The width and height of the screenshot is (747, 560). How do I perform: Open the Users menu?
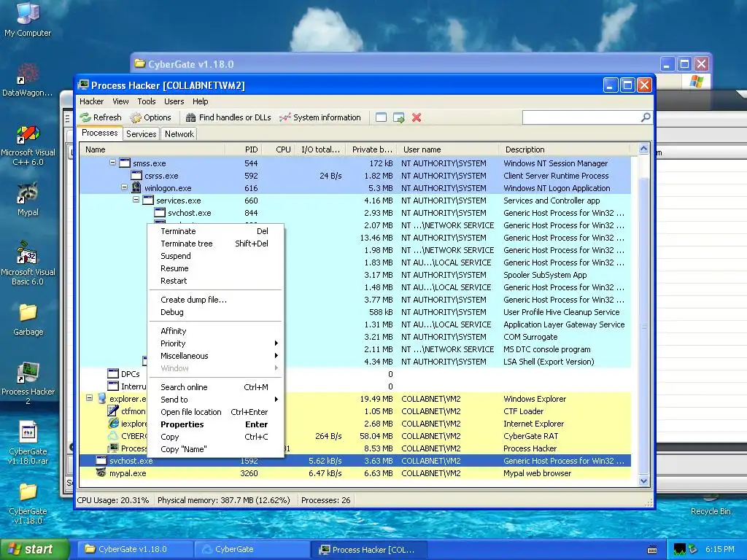click(174, 101)
